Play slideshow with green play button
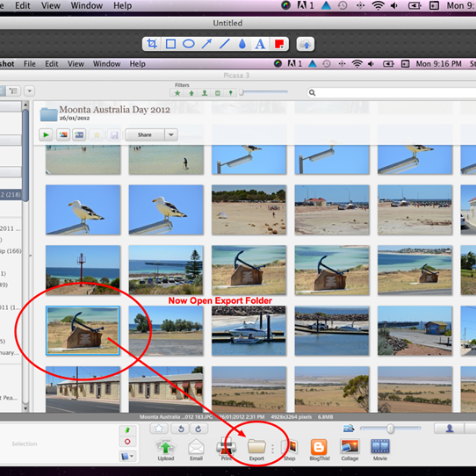The height and width of the screenshot is (476, 476). point(46,134)
